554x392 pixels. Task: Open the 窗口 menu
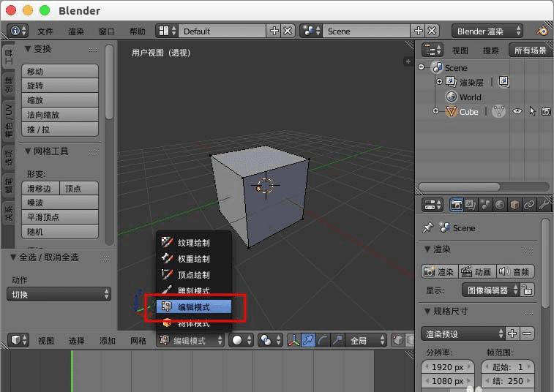click(x=106, y=31)
